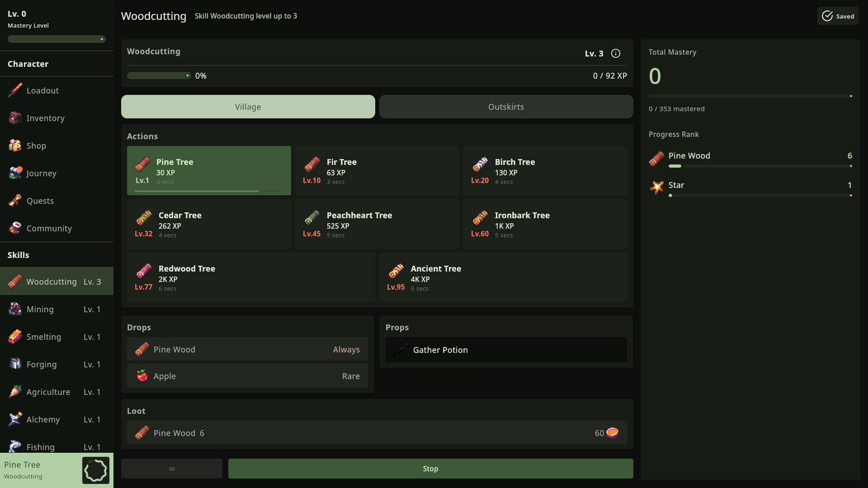
Task: Click the Woodcutting info icon
Action: click(x=616, y=53)
